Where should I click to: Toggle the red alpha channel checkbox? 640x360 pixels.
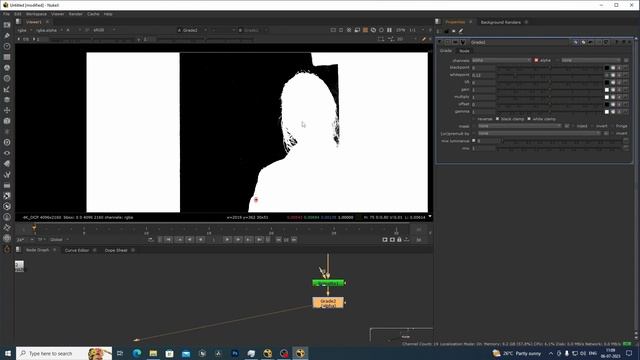(536, 60)
